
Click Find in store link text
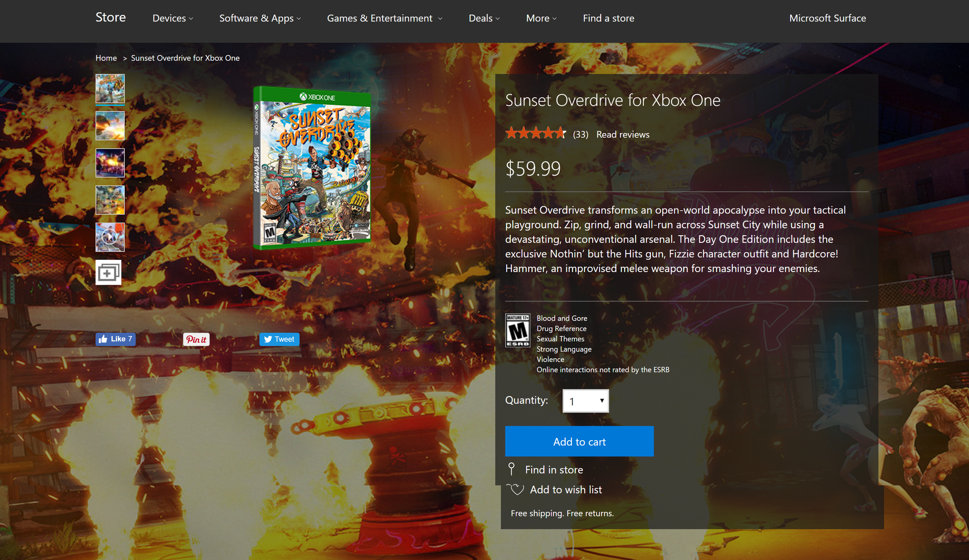pos(554,470)
